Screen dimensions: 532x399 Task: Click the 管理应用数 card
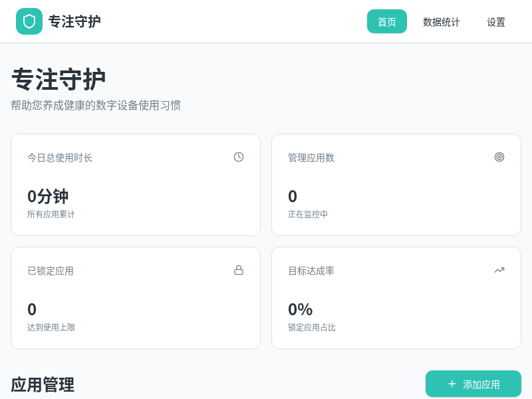point(396,184)
